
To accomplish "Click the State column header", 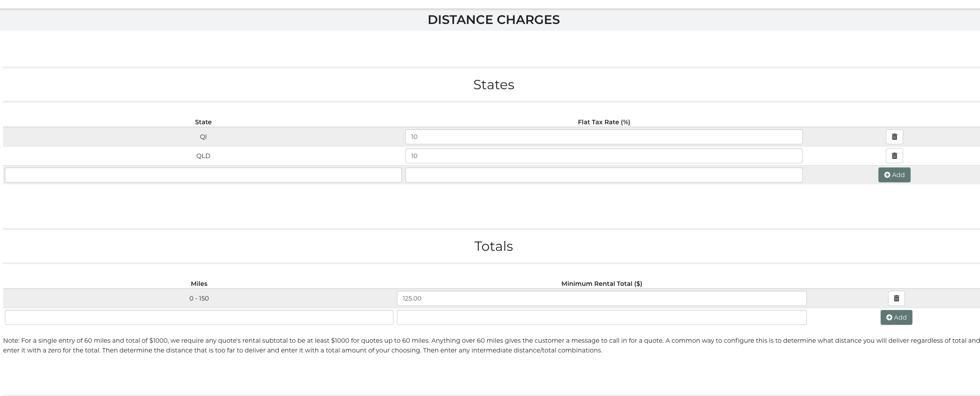I will click(x=203, y=122).
